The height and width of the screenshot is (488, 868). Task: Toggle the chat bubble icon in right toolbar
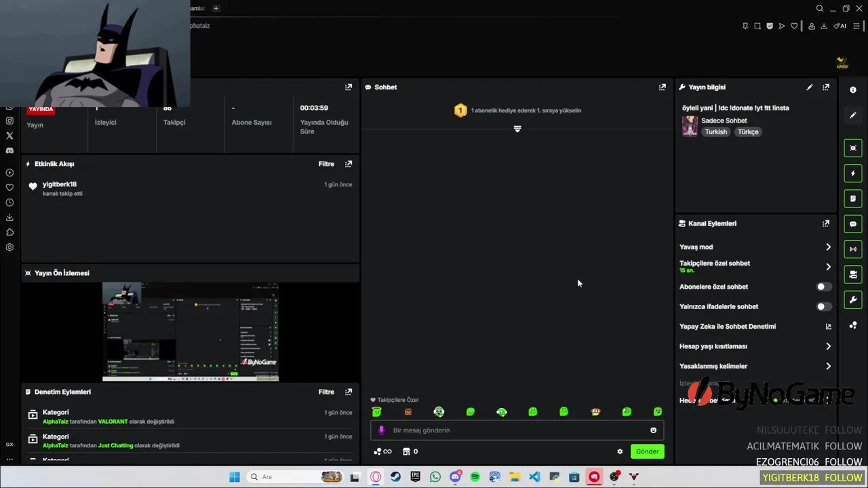[853, 224]
